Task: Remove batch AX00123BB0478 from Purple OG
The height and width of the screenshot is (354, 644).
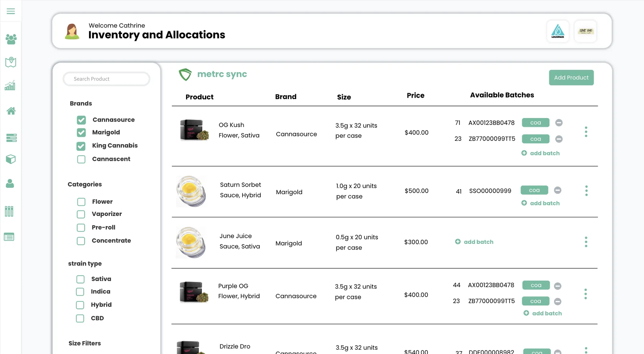Action: [557, 286]
